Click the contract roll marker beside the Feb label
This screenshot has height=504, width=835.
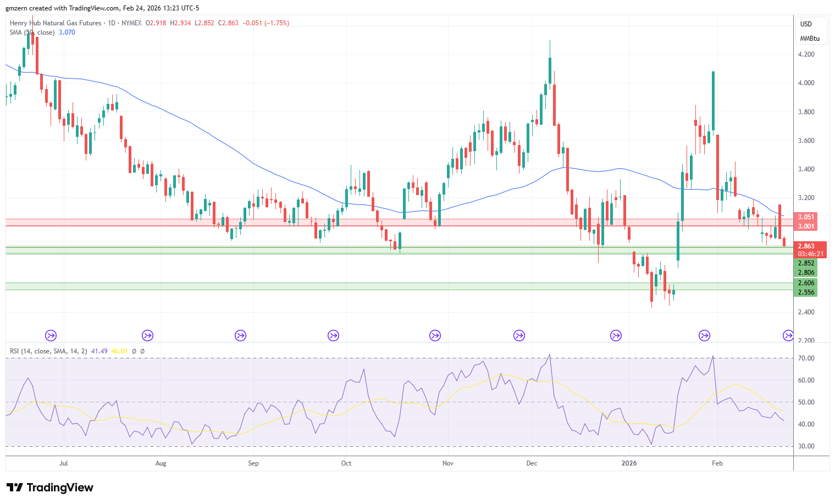704,335
